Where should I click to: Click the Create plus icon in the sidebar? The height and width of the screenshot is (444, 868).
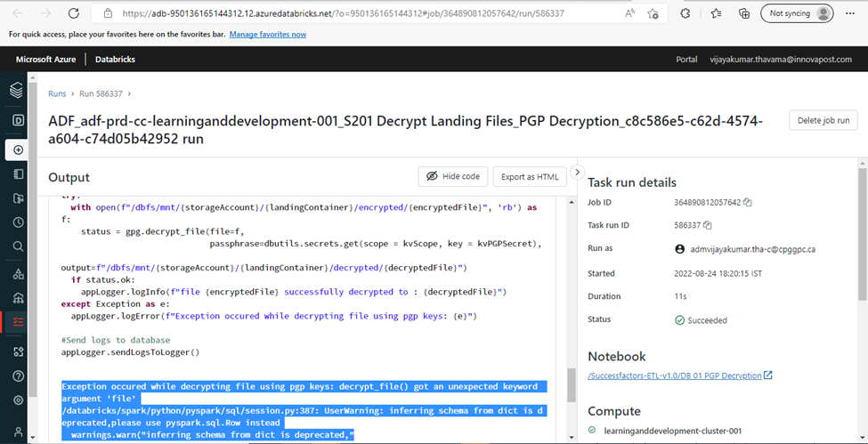(x=18, y=150)
